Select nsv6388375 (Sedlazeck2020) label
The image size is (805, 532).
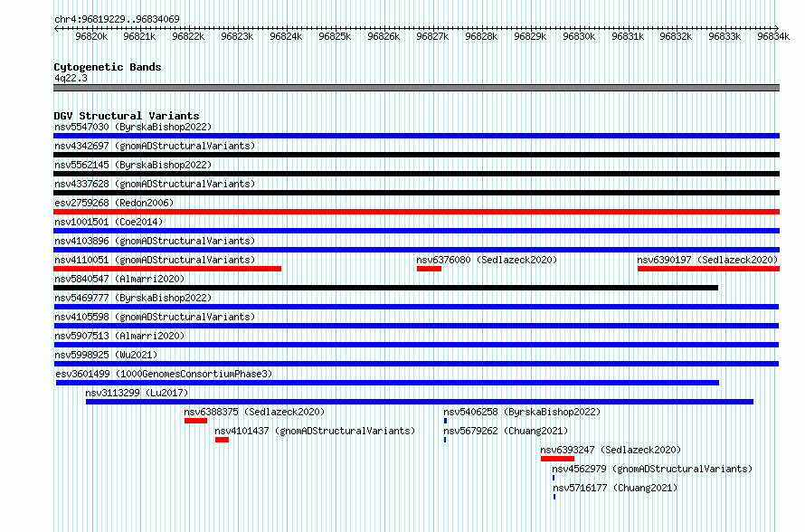pos(254,412)
